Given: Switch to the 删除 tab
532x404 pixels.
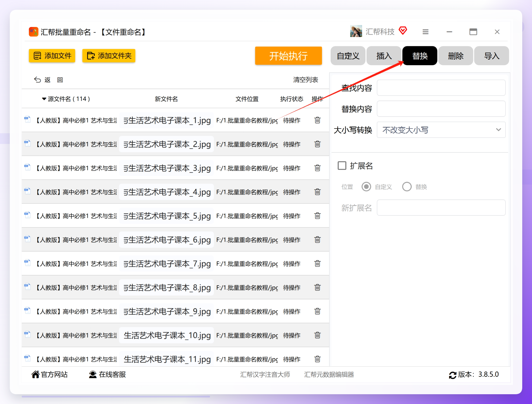Looking at the screenshot, I should 455,56.
